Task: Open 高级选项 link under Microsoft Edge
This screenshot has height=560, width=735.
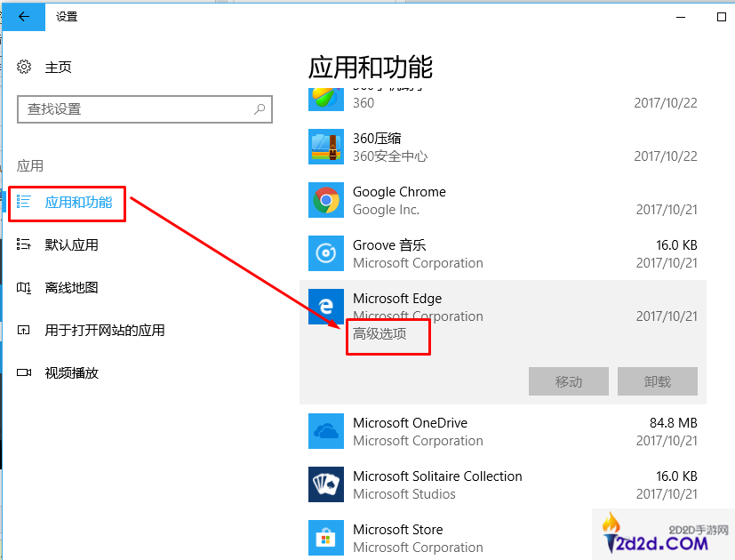Action: [379, 334]
